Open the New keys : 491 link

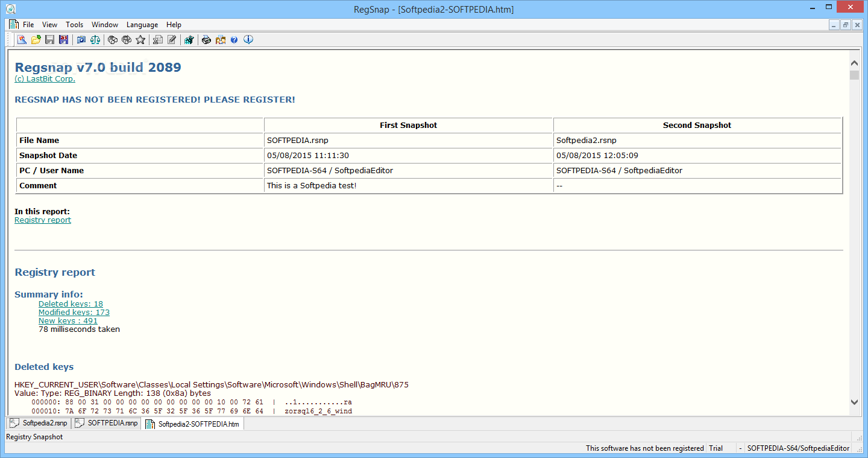68,321
